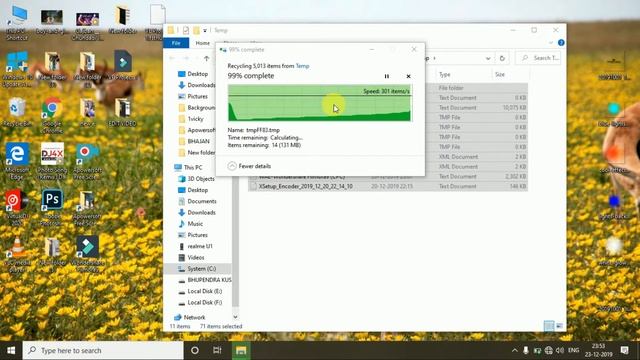
Task: Open Quick Access Toolbar customize dropdown
Action: point(205,30)
